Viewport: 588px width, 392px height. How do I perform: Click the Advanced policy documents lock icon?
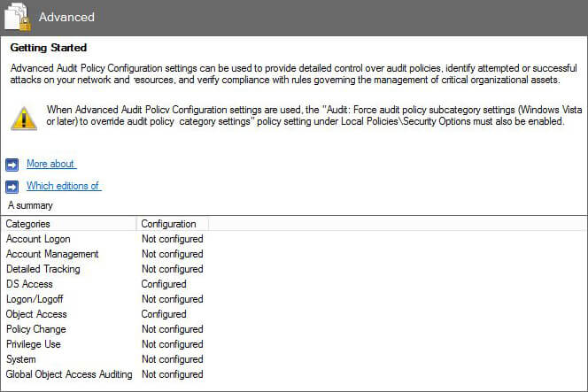coord(18,17)
